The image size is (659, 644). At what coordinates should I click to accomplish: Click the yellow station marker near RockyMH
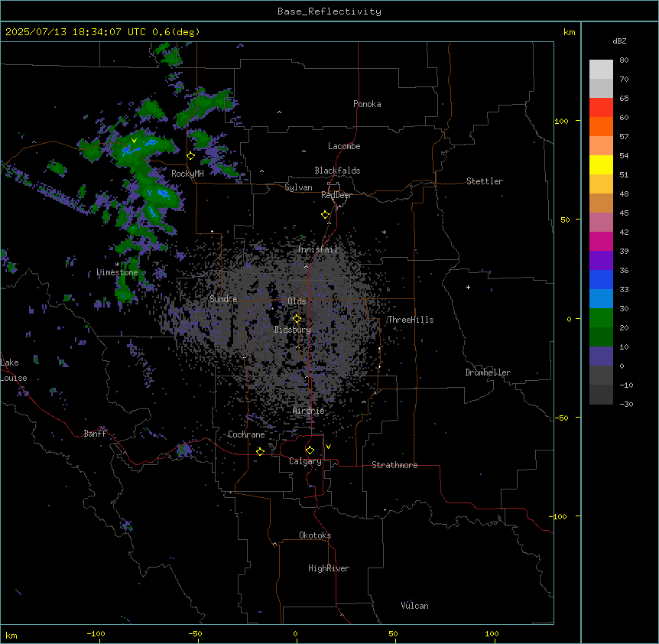point(191,156)
